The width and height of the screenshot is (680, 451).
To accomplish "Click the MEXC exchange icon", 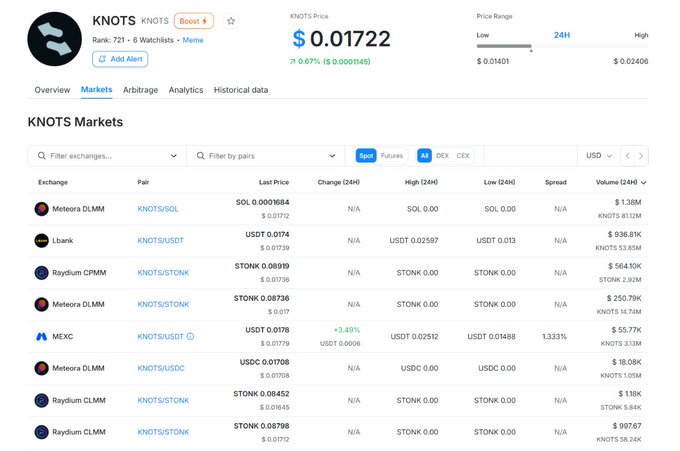I will (x=42, y=337).
